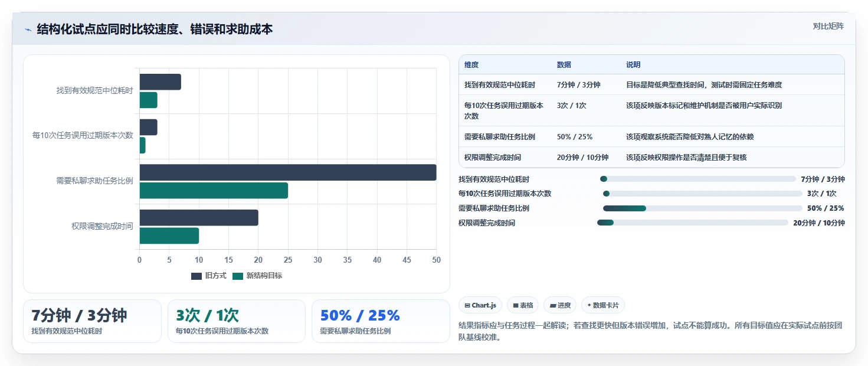868x366 pixels.
Task: Click the 表格 chip
Action: click(523, 305)
